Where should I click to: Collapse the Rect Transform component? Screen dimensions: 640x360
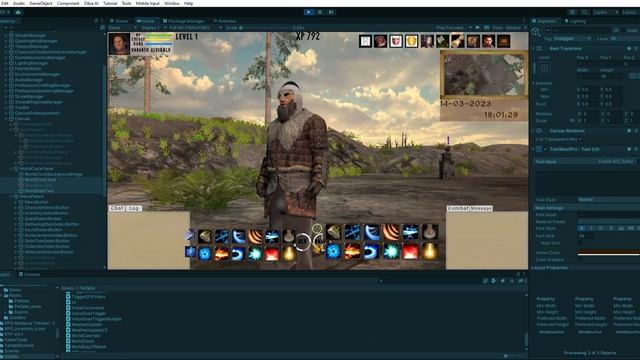pos(534,48)
